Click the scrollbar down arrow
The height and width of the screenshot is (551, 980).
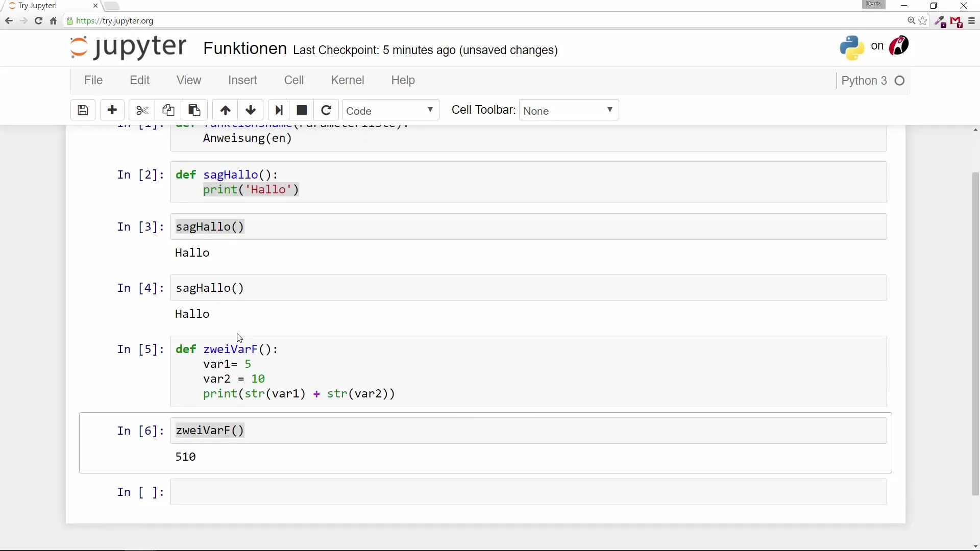click(x=975, y=546)
